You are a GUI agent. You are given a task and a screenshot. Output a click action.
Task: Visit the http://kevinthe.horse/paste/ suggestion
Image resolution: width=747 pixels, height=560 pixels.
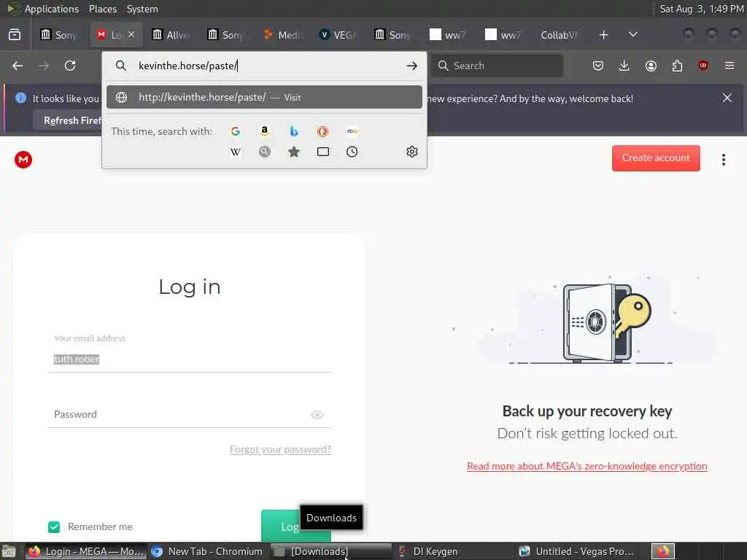pyautogui.click(x=264, y=97)
